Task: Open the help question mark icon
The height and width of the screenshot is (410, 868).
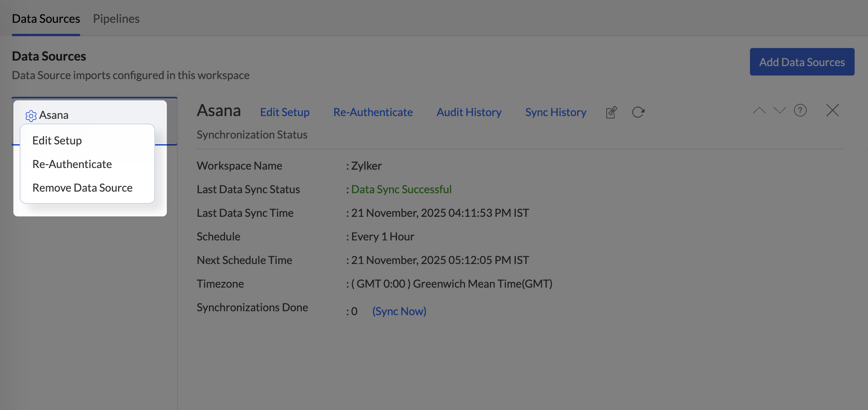Action: point(800,111)
